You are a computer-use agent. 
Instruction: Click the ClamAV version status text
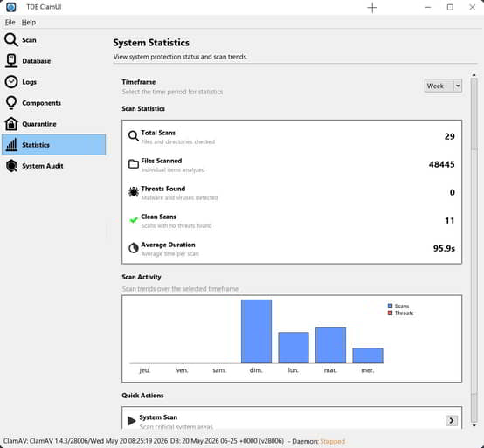(143, 441)
